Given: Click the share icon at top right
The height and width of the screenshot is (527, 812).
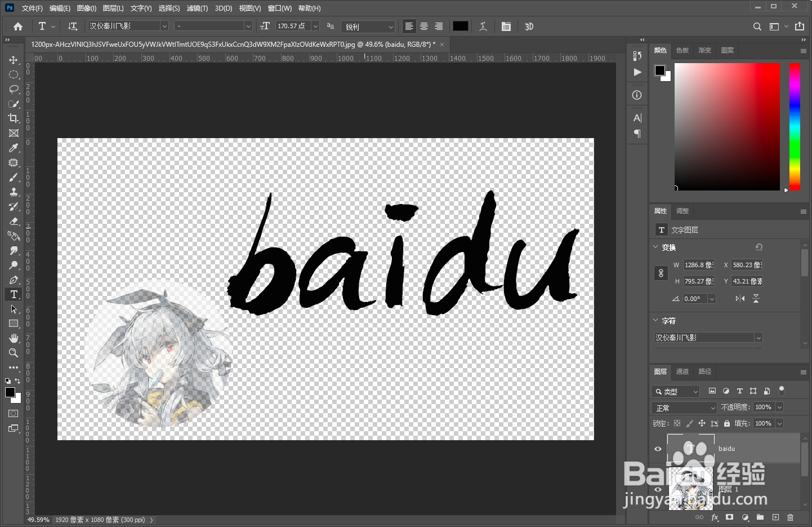Looking at the screenshot, I should [800, 26].
